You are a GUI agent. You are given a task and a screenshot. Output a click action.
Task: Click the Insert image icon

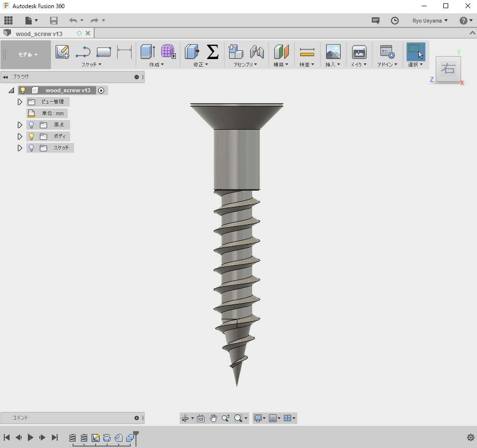(333, 51)
